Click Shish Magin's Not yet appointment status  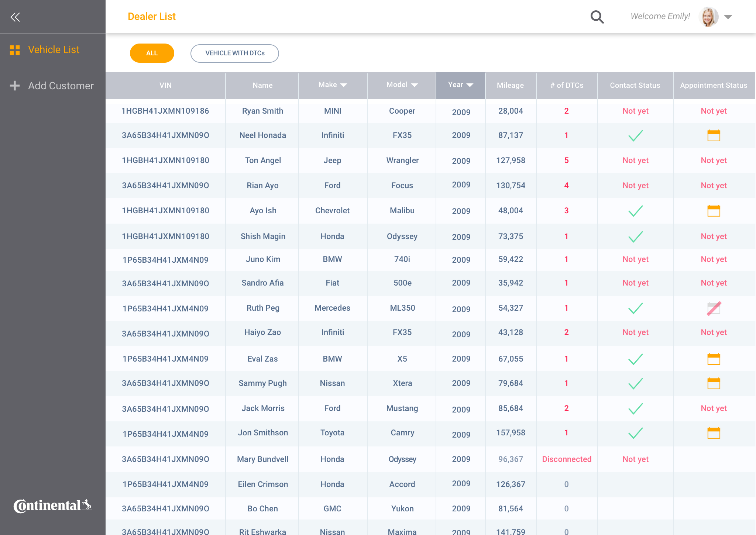click(714, 237)
